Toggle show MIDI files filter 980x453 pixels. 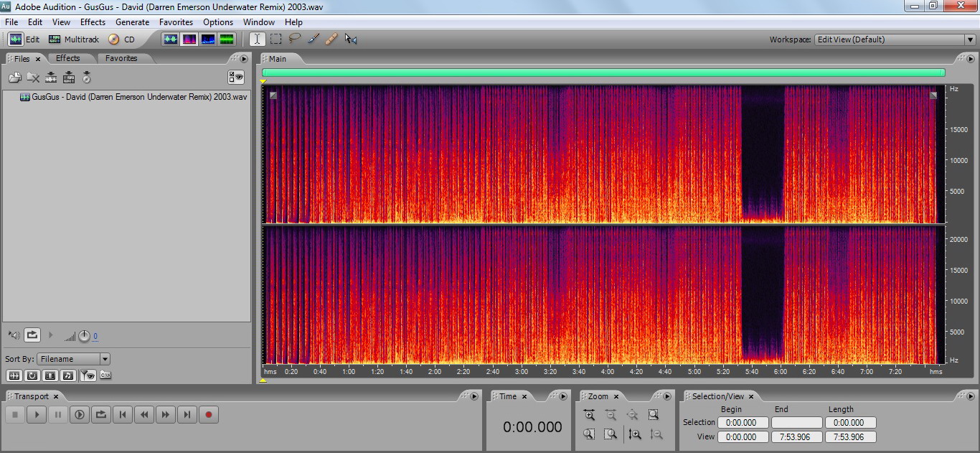68,375
